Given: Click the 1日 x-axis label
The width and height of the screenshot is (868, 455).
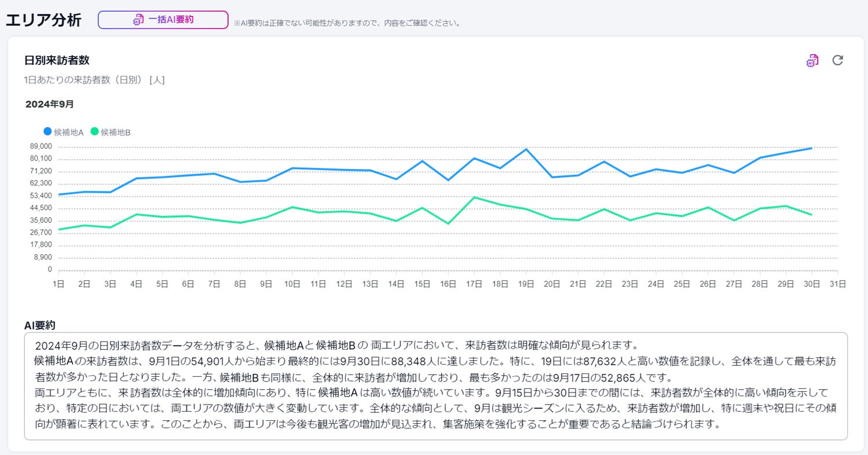Looking at the screenshot, I should 58,284.
